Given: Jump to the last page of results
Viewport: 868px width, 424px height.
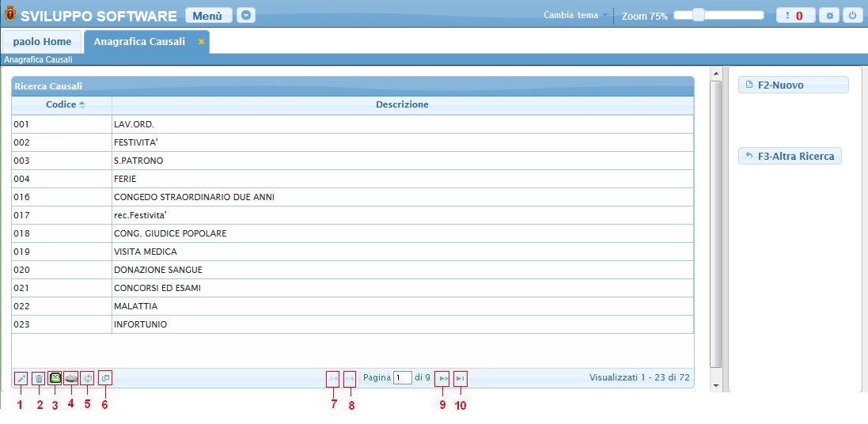Looking at the screenshot, I should click(460, 379).
